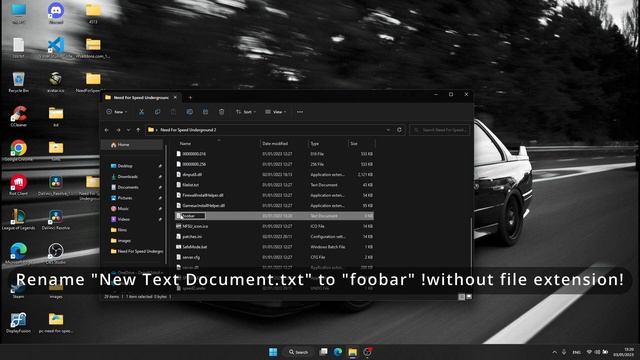This screenshot has height=360, width=640.
Task: Go up one folder level arrow
Action: (x=138, y=130)
